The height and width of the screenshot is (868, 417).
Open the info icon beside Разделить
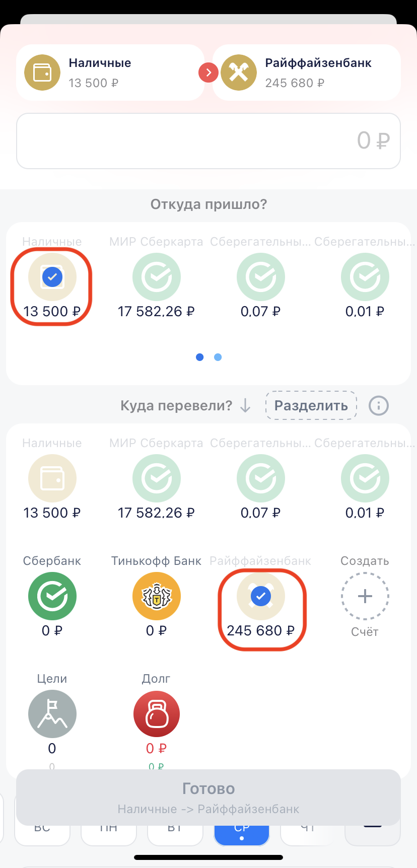pos(379,405)
